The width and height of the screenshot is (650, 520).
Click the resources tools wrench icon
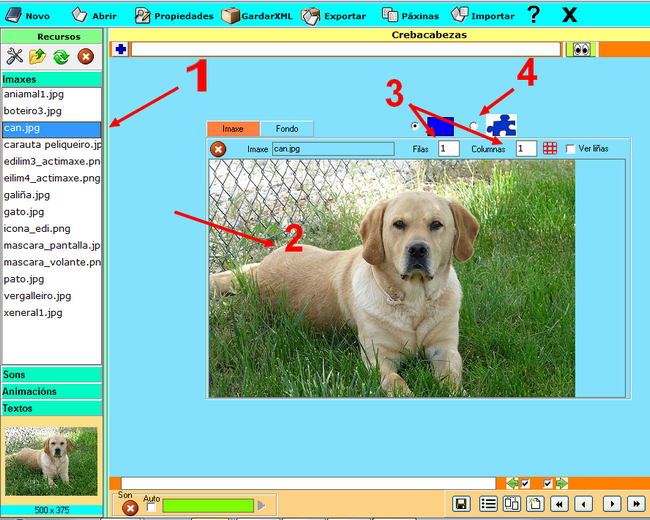coord(14,57)
